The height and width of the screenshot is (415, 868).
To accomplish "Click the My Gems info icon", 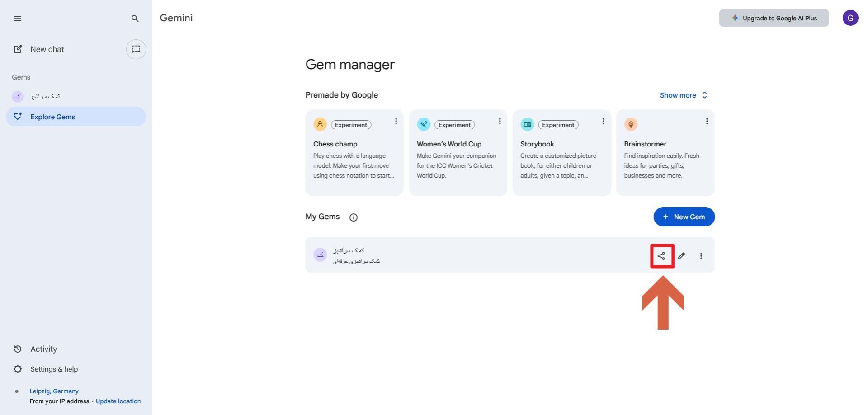I will (x=354, y=217).
